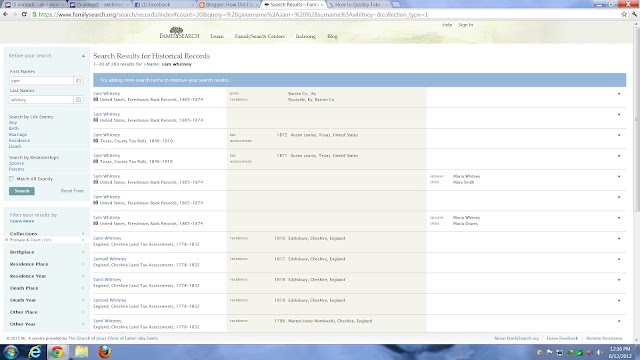Click Remote Assistance footer link

604,338
